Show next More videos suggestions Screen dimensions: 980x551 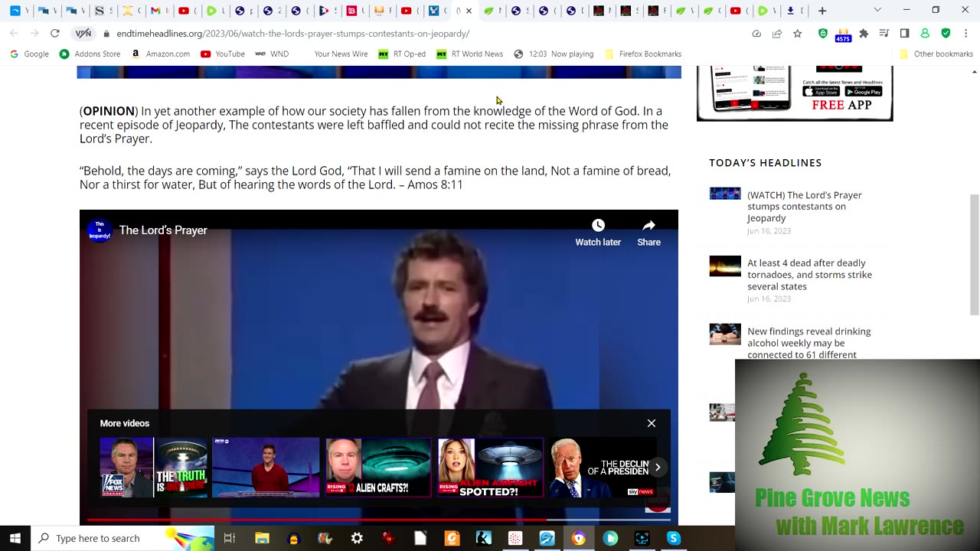point(657,468)
